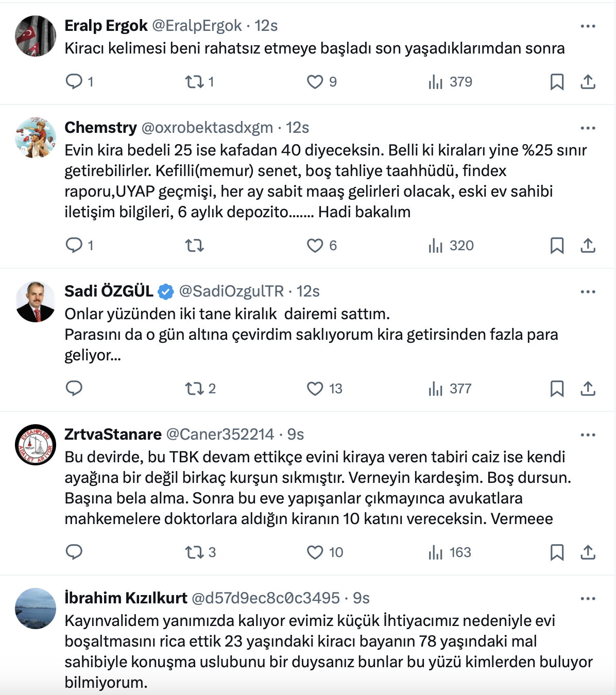Open more options menu on Chemstry's tweet
616x695 pixels.
tap(588, 128)
